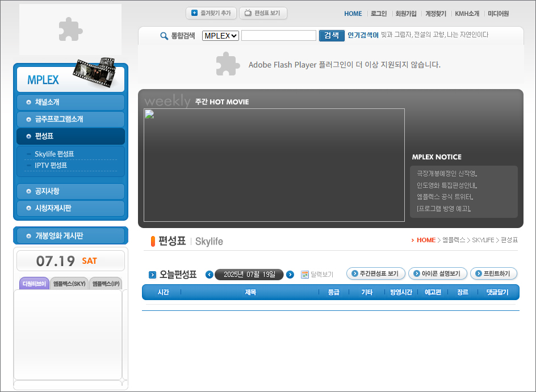Open the MPLEX search category dropdown
The height and width of the screenshot is (392, 536).
(x=220, y=35)
